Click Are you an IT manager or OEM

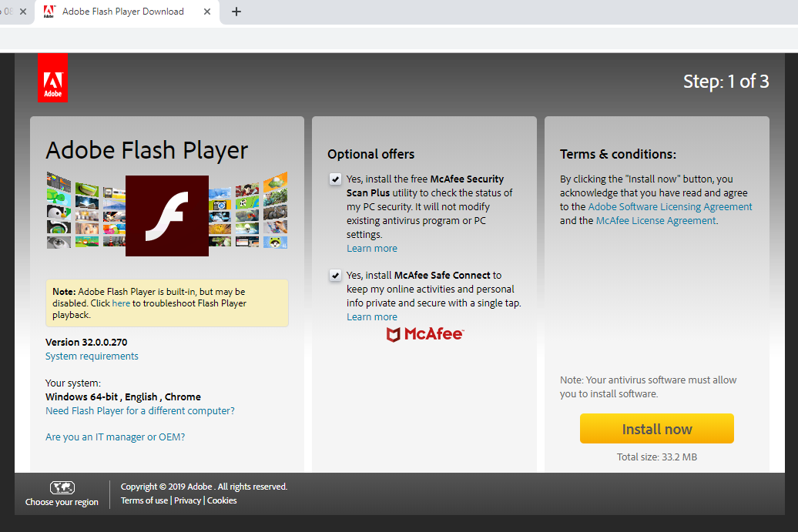[115, 437]
